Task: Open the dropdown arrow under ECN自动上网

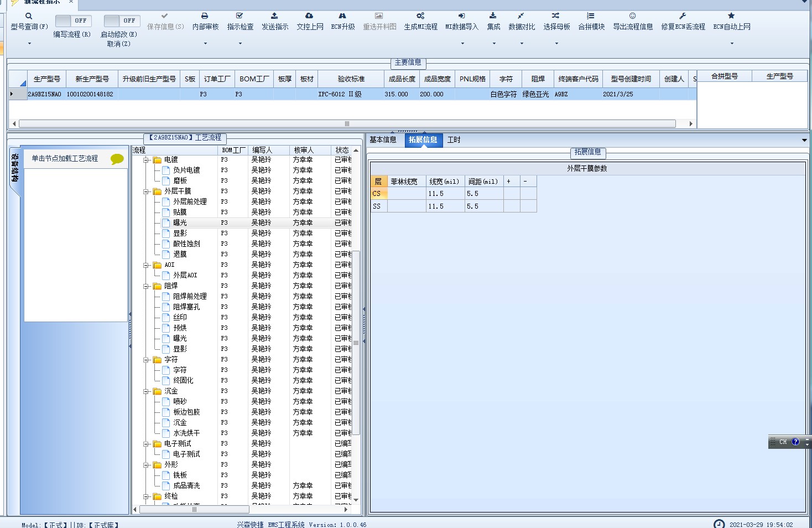Action: [x=732, y=43]
